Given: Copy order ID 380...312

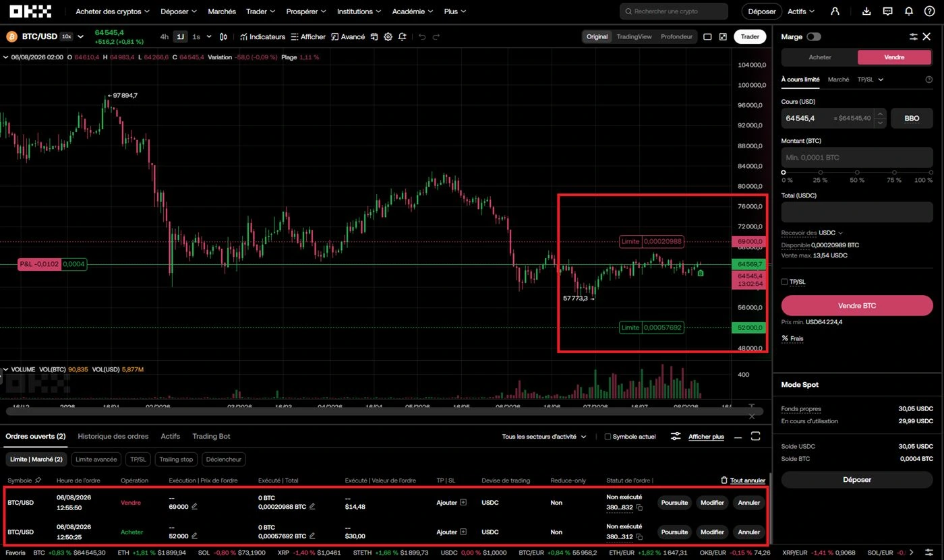Looking at the screenshot, I should [x=640, y=536].
